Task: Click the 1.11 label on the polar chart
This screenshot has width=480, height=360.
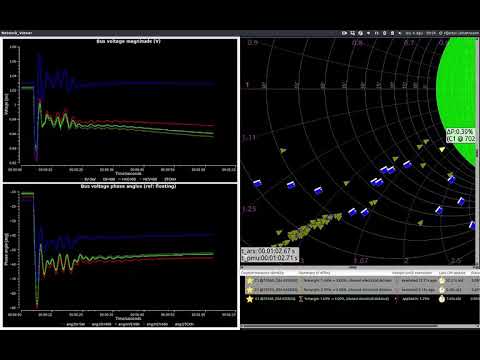Action: pos(249,138)
